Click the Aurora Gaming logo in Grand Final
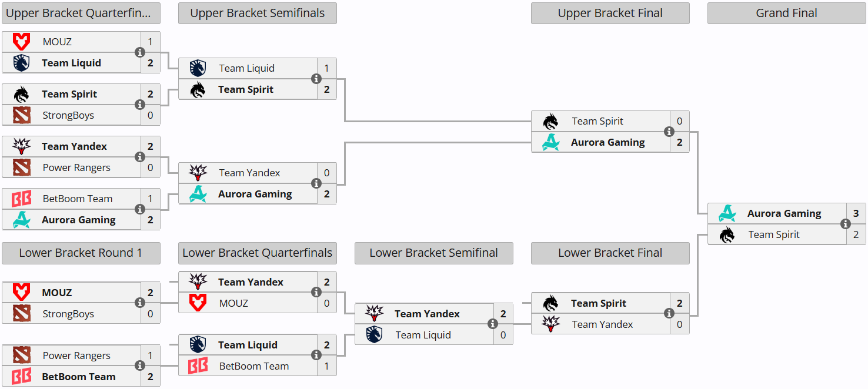The image size is (868, 389). click(727, 213)
